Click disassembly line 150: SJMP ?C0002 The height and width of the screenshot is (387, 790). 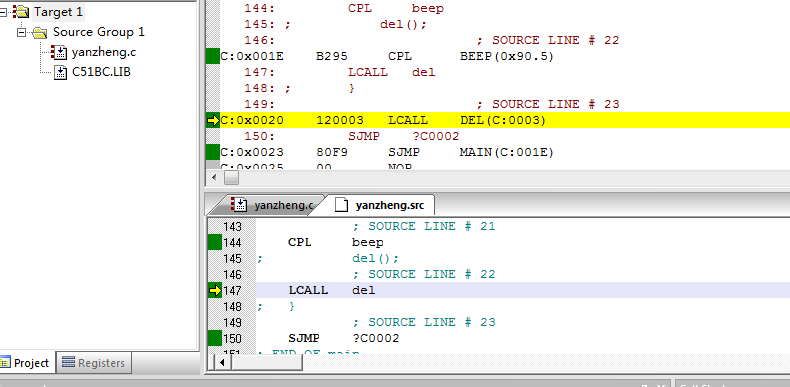pos(352,137)
